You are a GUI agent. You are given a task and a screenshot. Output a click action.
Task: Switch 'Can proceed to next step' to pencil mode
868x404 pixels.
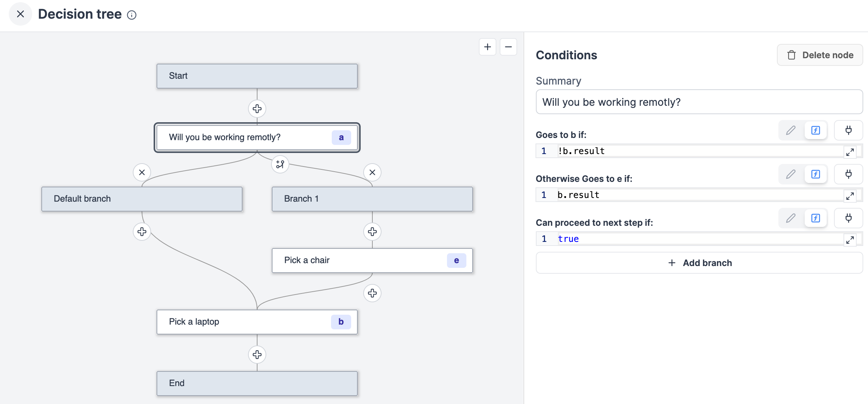pos(791,218)
